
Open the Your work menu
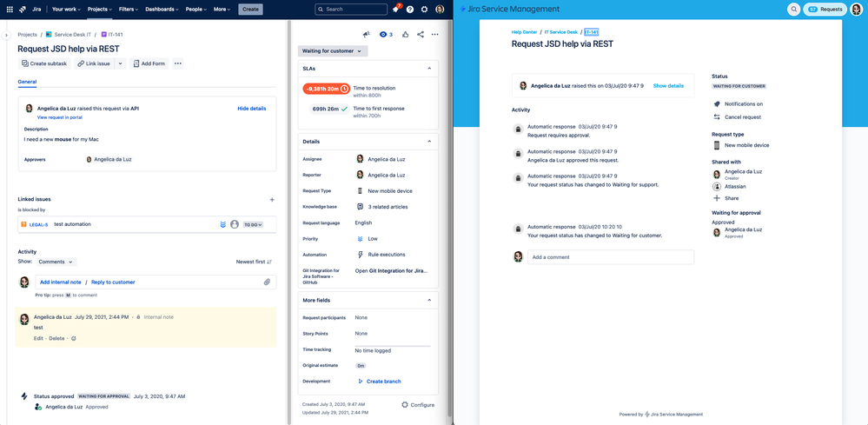66,10
